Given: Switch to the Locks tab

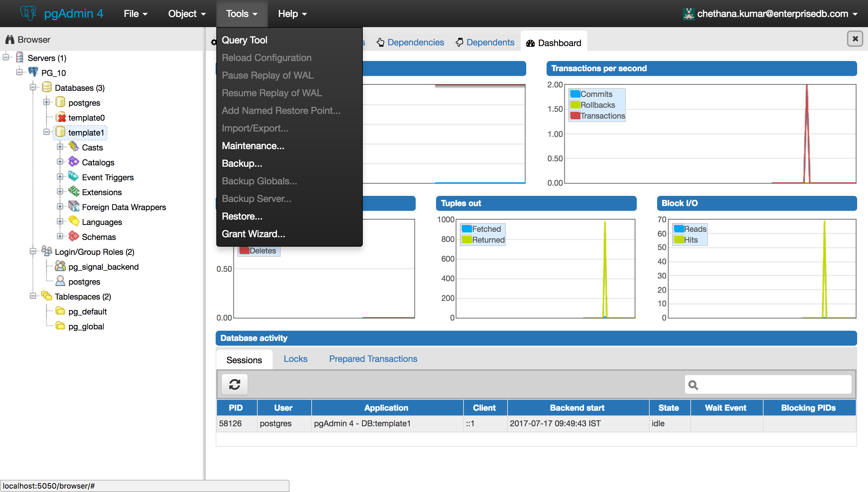Looking at the screenshot, I should (295, 359).
